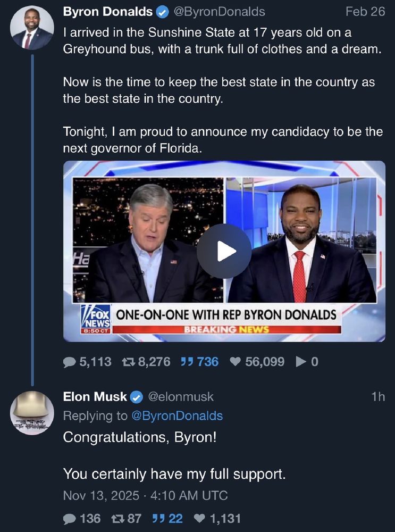Viewport: 395px width, 532px height.
Task: Open Elon Musk's display name
Action: [x=95, y=396]
